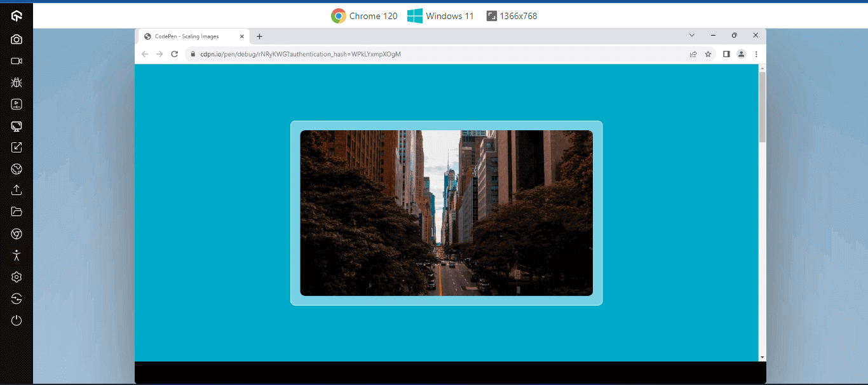Select the CodePen - Scaling Images tab
This screenshot has width=868, height=385.
[x=187, y=36]
